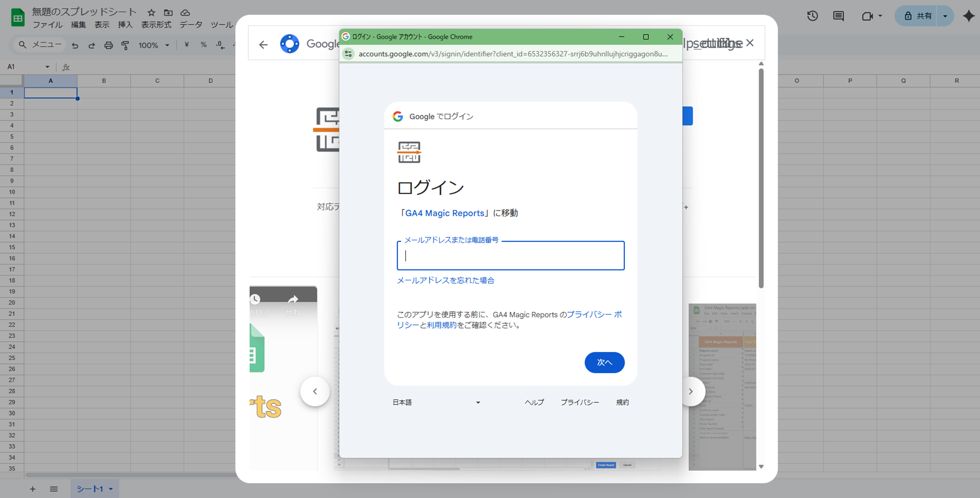The width and height of the screenshot is (980, 498).
Task: Open the 日本語 language dropdown
Action: coord(437,402)
